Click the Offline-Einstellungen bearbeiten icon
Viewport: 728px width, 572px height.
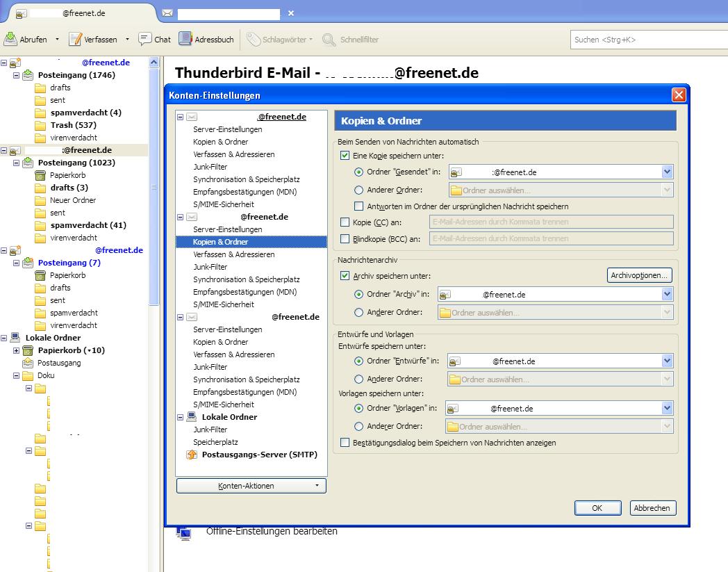pyautogui.click(x=183, y=534)
